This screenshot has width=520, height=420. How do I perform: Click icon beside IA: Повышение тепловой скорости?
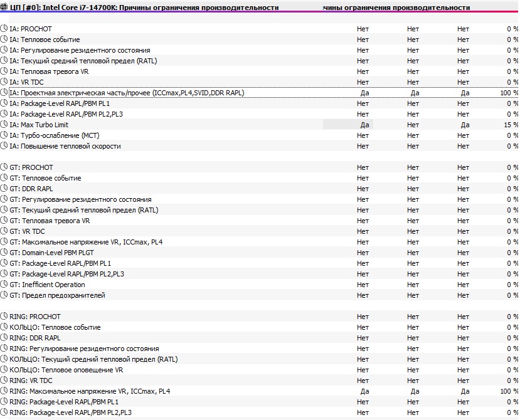tap(4, 145)
